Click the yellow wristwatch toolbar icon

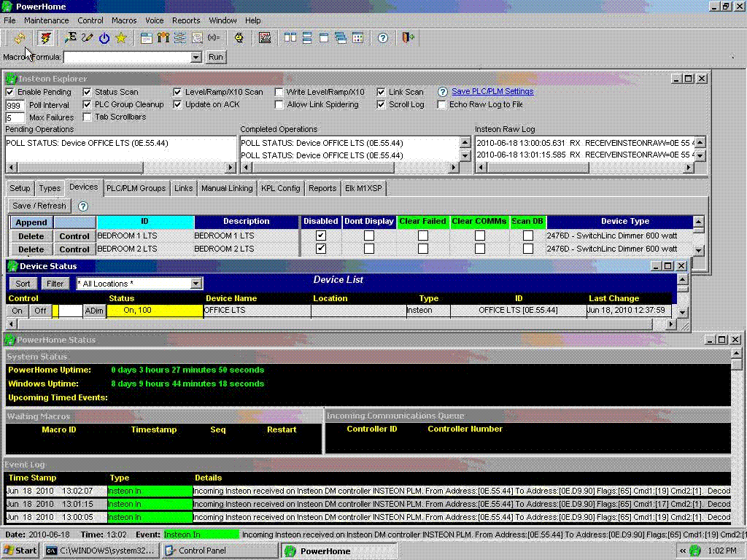point(239,38)
